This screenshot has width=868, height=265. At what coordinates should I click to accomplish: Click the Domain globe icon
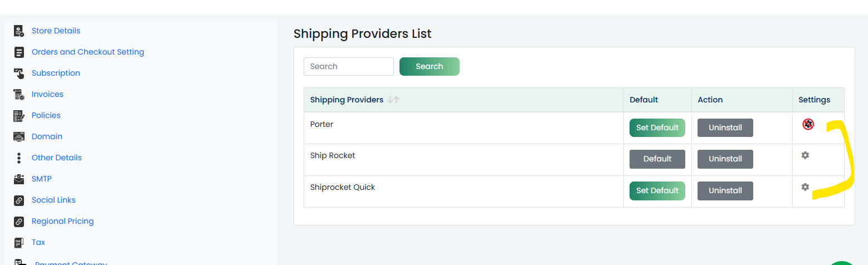click(19, 136)
